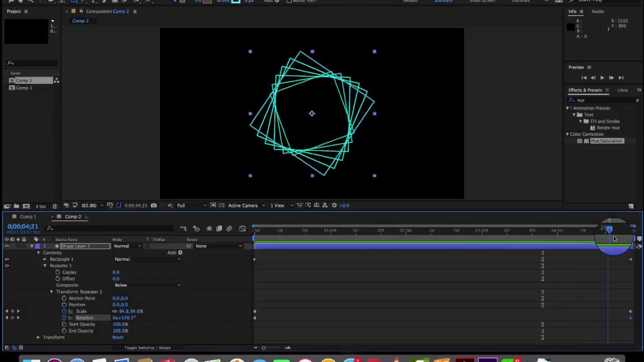
Task: Expand the Rectangle 1 group
Action: pyautogui.click(x=45, y=259)
